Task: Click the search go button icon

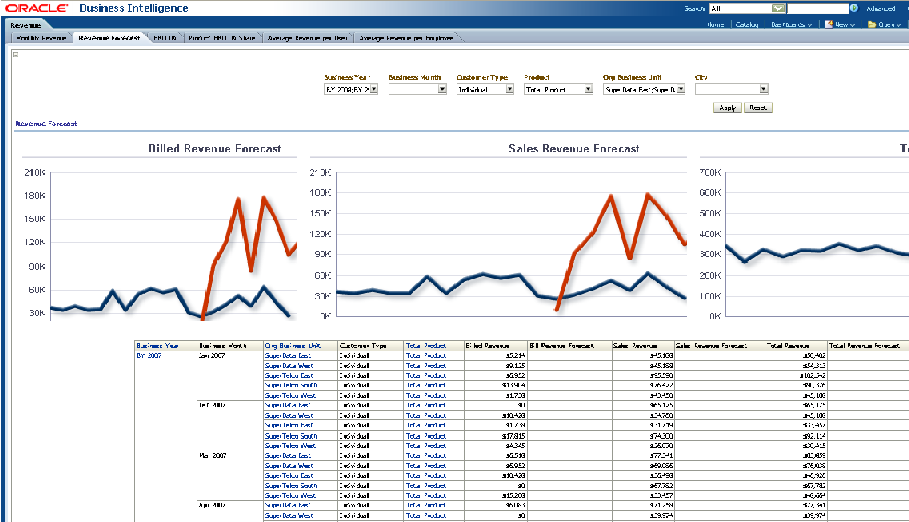Action: click(853, 8)
